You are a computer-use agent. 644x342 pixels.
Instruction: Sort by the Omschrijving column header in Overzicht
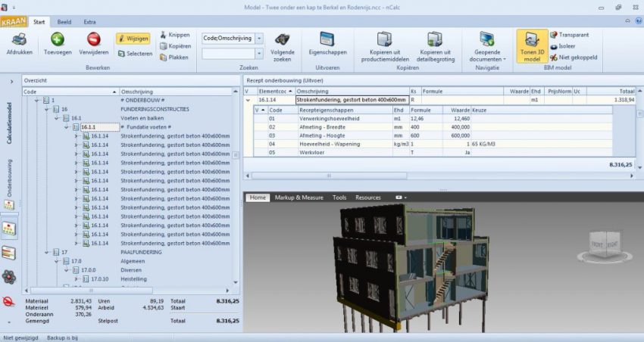(176, 92)
